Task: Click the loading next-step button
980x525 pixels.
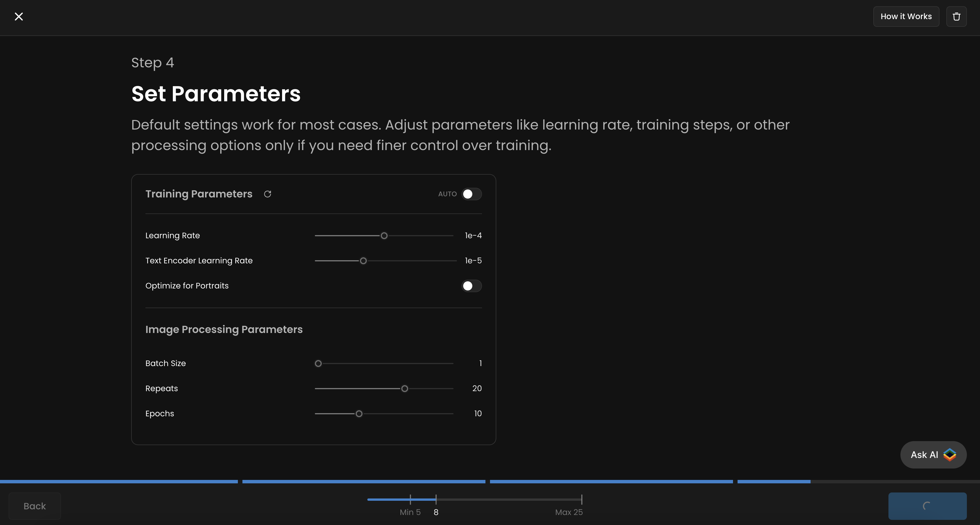Action: pyautogui.click(x=927, y=506)
